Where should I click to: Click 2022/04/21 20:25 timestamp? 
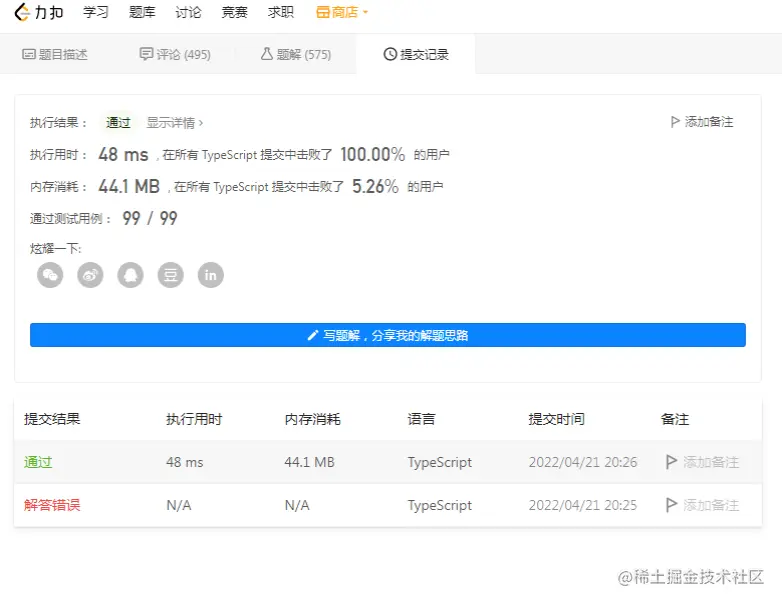click(583, 505)
